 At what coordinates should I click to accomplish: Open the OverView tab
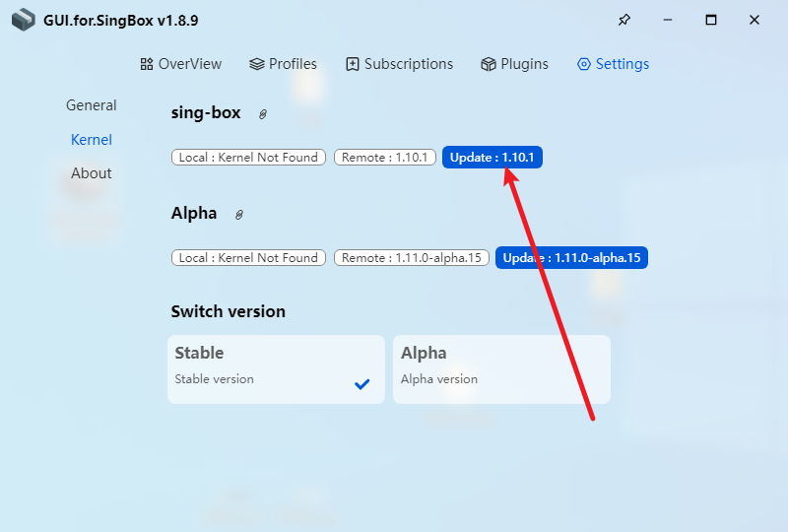[x=181, y=64]
